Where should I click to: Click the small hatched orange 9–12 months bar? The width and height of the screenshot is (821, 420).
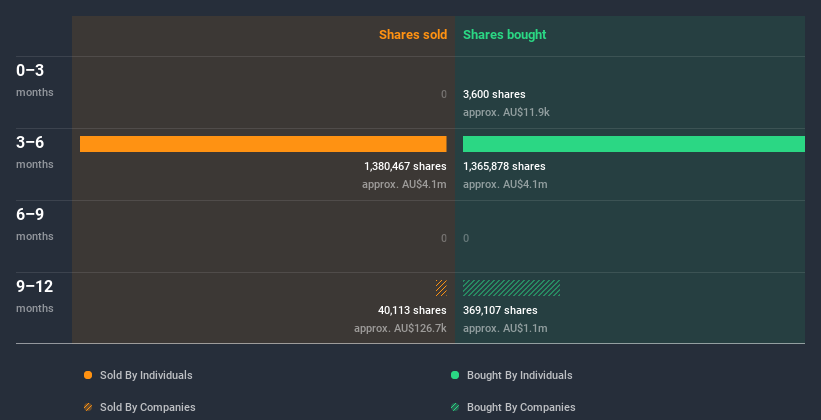point(441,288)
